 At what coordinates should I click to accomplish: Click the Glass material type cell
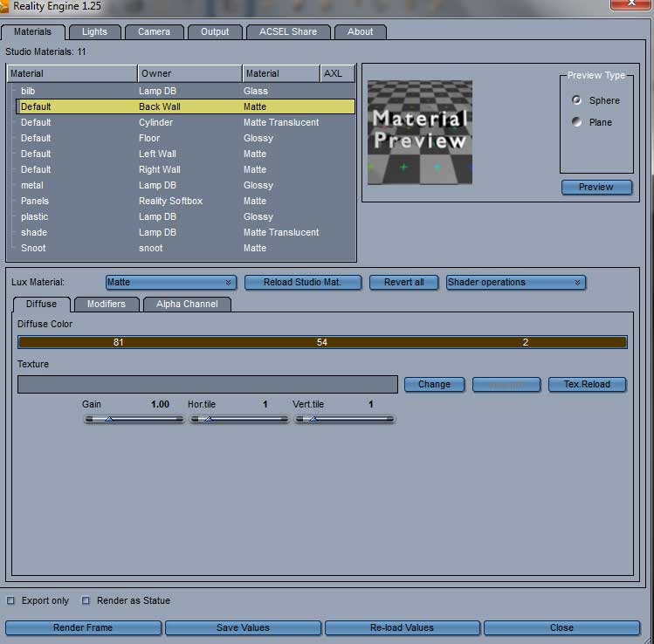[256, 91]
